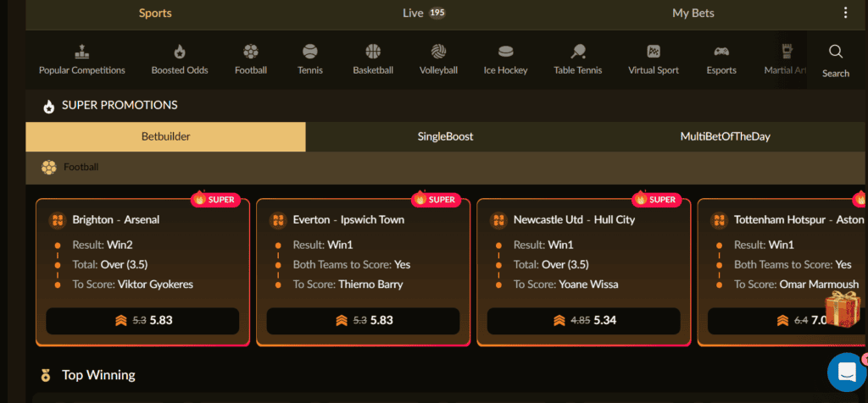Open the Martial Arts icon
The width and height of the screenshot is (868, 403).
[x=786, y=52]
